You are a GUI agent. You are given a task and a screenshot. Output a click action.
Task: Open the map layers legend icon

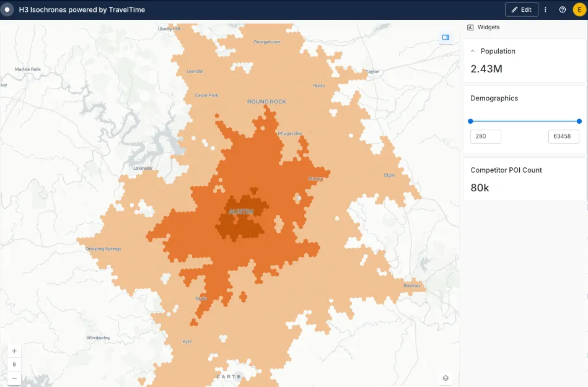click(445, 378)
